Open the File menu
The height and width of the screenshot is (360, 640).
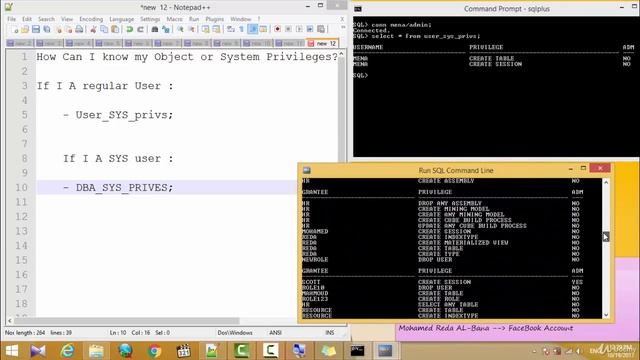pos(11,19)
